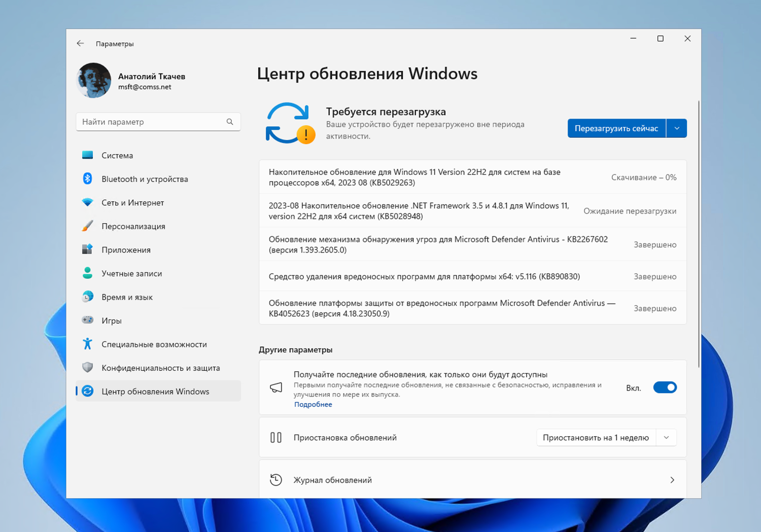Click Перезагрузить сейчас button

click(616, 128)
